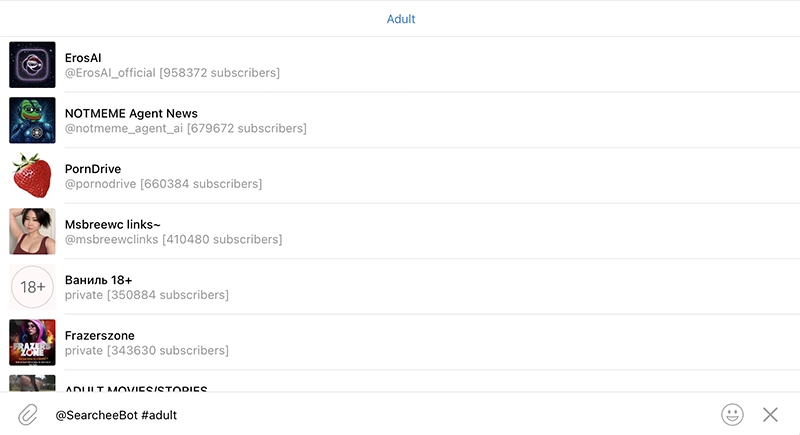The width and height of the screenshot is (800, 435).
Task: Click the ErosAI channel avatar
Action: (x=32, y=65)
